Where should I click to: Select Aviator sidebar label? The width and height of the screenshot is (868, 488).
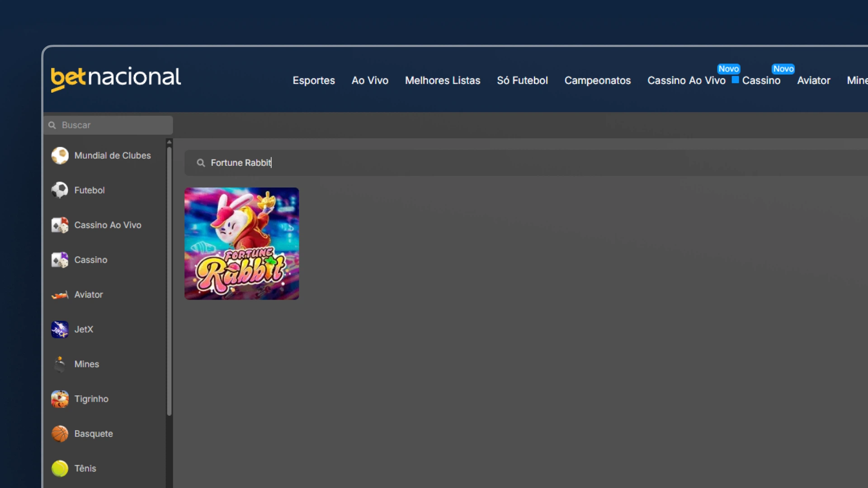[89, 295]
